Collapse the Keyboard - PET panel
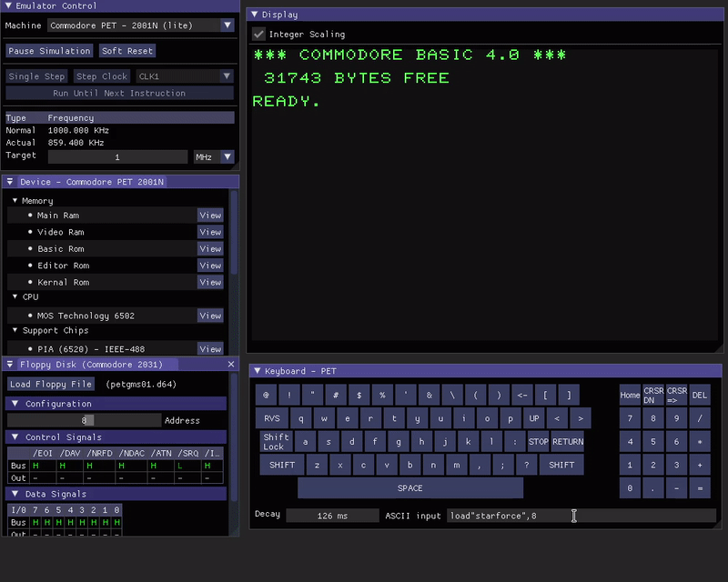The height and width of the screenshot is (582, 728). (x=258, y=371)
